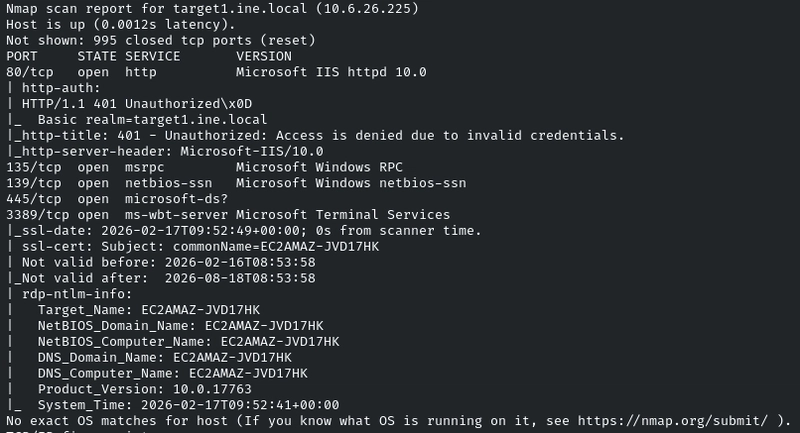The width and height of the screenshot is (800, 433).
Task: Click the Microsoft IIS httpd 10.0 version text
Action: pyautogui.click(x=331, y=72)
